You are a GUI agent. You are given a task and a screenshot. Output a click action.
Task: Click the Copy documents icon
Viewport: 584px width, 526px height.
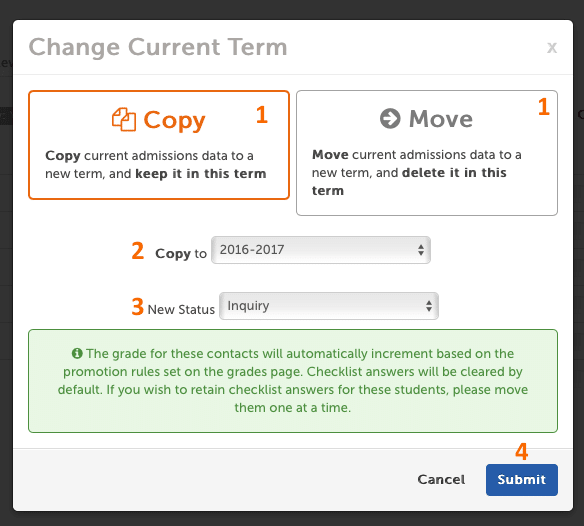[x=124, y=120]
